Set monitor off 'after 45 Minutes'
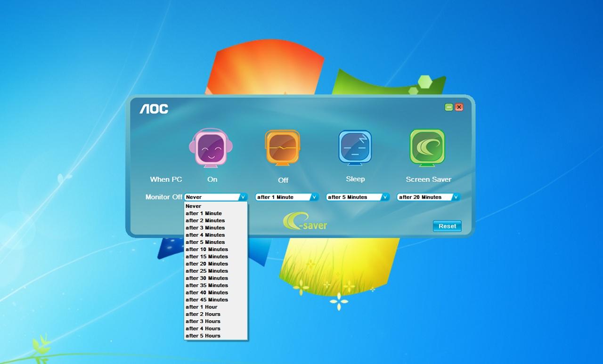Viewport: 603px width, 364px height. point(216,300)
